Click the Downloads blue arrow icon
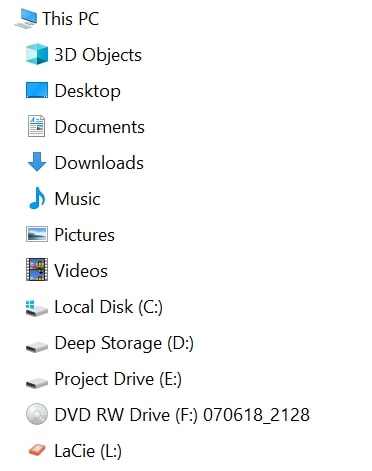The width and height of the screenshot is (372, 471). [37, 162]
